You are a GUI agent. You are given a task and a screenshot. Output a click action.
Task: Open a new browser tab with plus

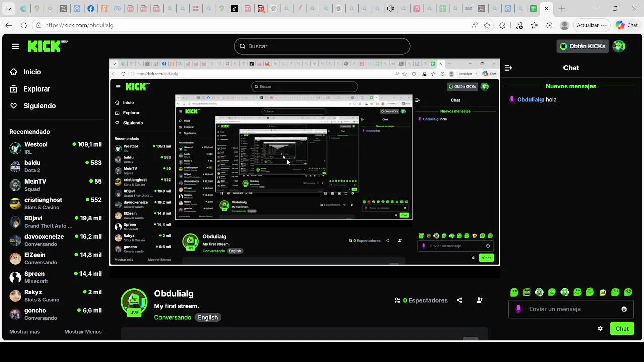562,9
